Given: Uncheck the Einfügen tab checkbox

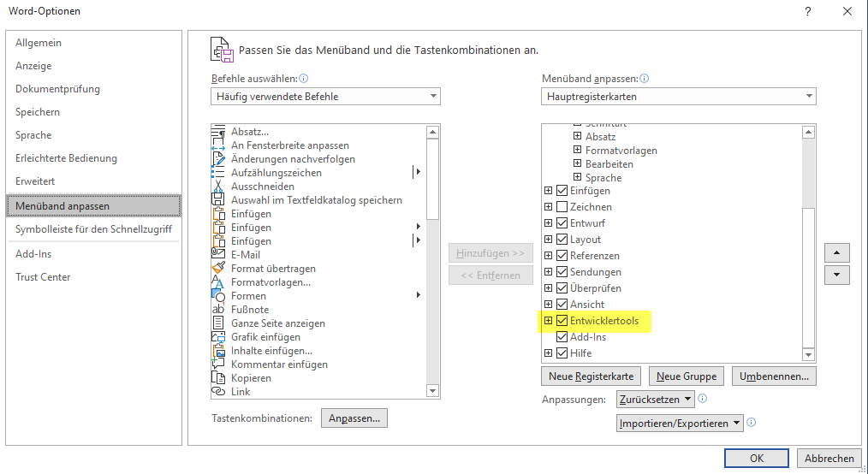Looking at the screenshot, I should [562, 191].
